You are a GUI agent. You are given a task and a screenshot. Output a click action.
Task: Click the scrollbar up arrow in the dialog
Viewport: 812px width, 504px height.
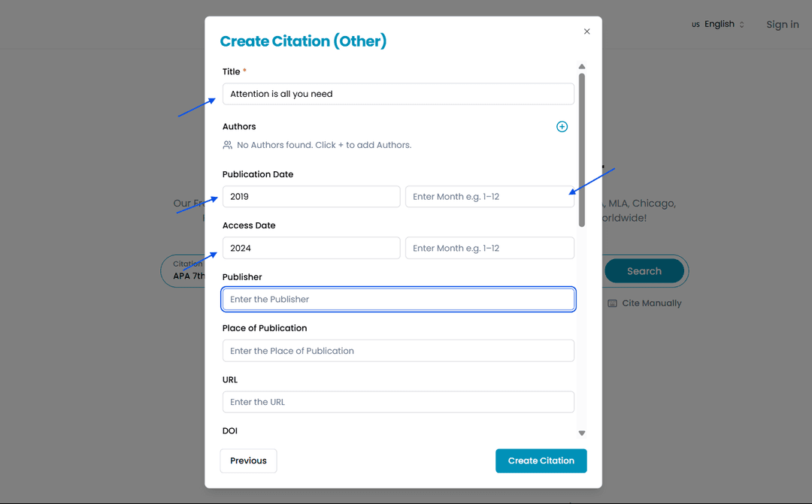point(582,66)
